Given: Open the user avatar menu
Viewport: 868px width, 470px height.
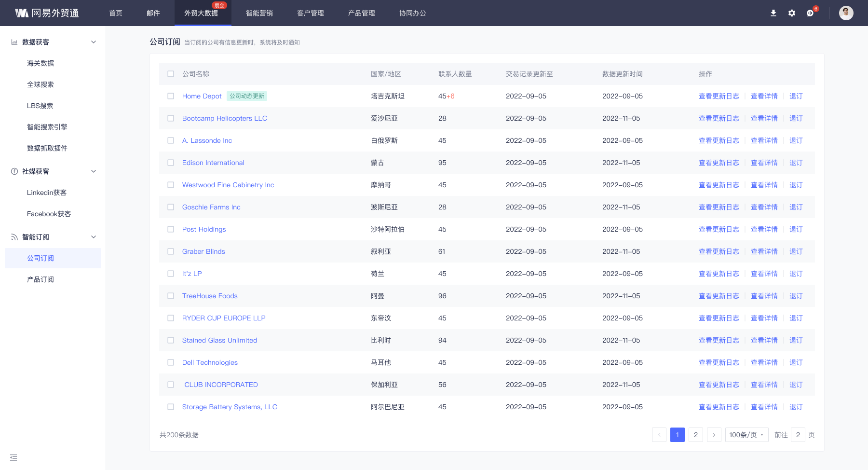Looking at the screenshot, I should coord(846,13).
